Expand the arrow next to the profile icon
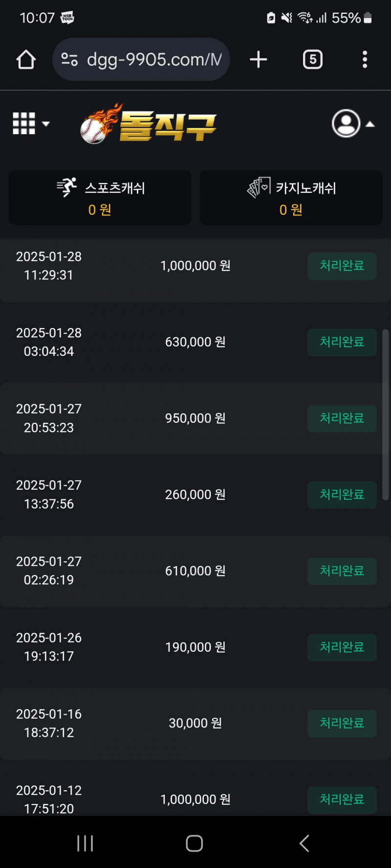The image size is (391, 868). [370, 124]
